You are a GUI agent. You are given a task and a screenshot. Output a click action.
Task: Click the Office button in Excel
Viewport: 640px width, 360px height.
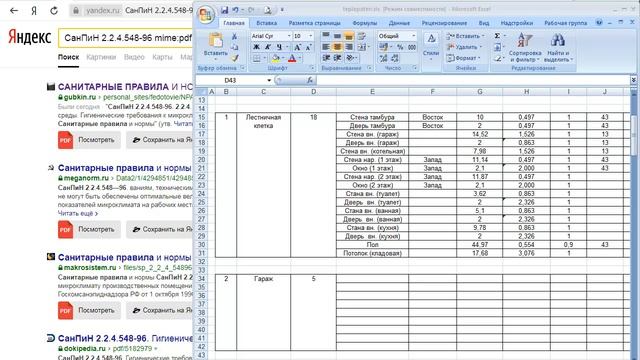206,15
